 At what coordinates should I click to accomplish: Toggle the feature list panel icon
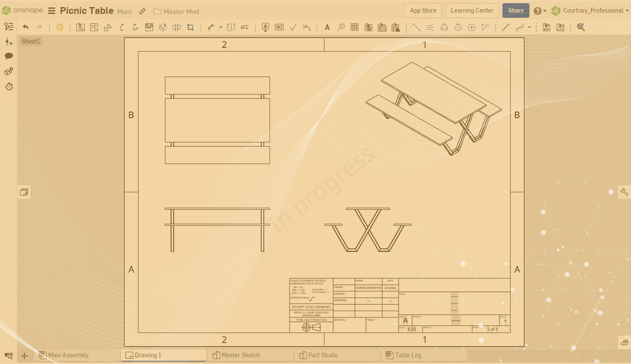9,26
